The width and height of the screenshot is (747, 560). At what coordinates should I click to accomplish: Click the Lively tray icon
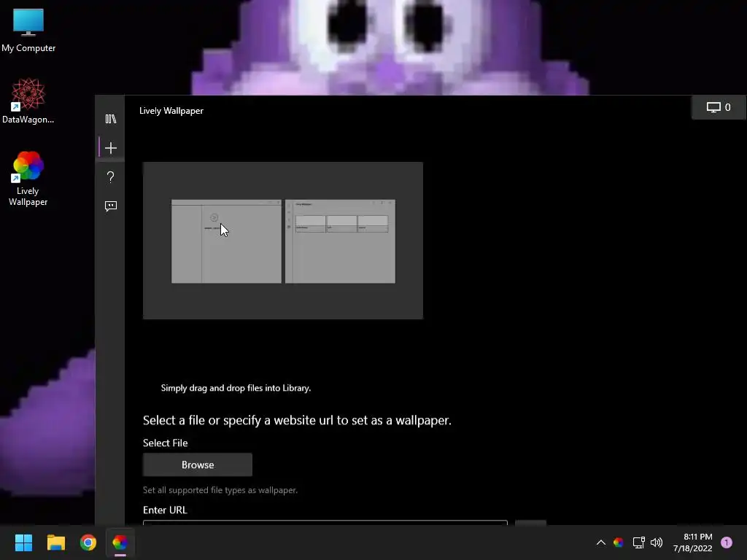tap(619, 542)
